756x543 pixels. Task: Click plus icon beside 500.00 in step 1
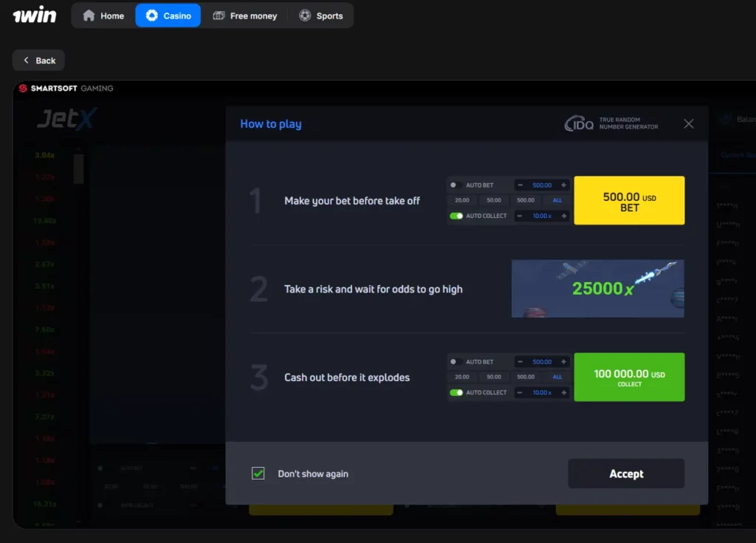[x=564, y=185]
